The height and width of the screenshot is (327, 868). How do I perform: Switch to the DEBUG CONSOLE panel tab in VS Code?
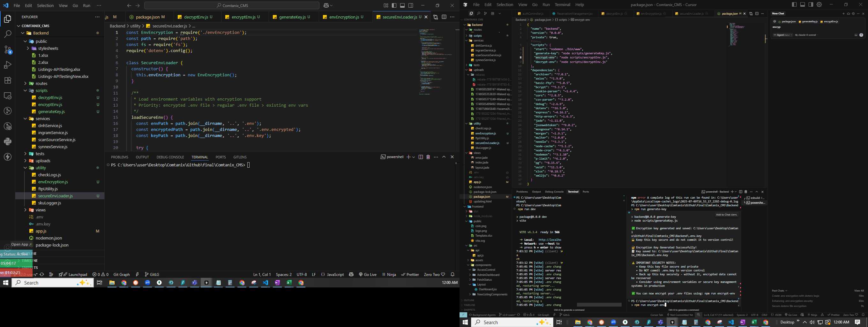(170, 157)
